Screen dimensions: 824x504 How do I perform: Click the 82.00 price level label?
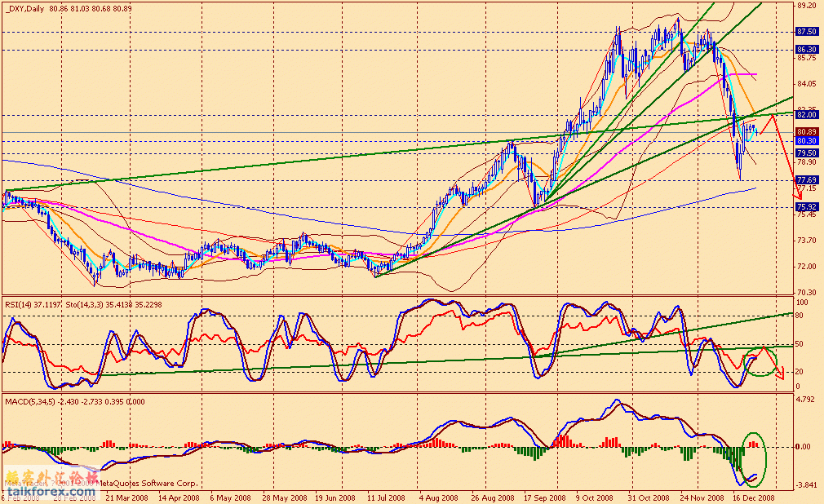coord(806,114)
